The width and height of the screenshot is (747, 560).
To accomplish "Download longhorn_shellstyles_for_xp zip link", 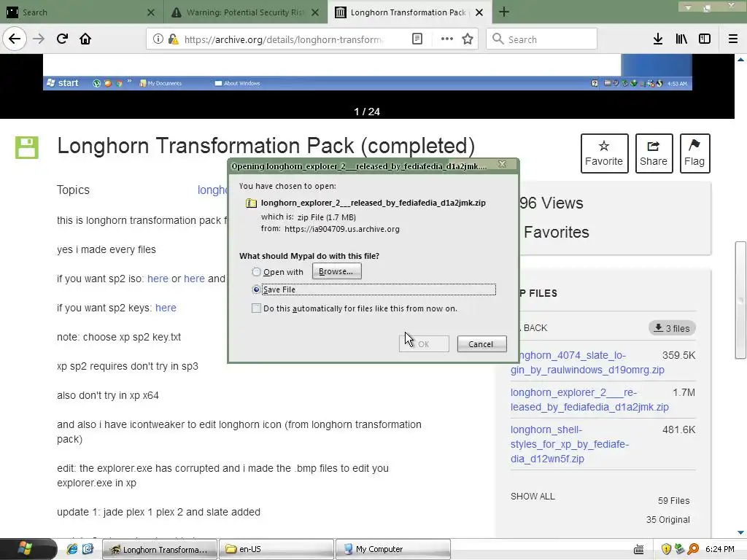I will pos(570,444).
